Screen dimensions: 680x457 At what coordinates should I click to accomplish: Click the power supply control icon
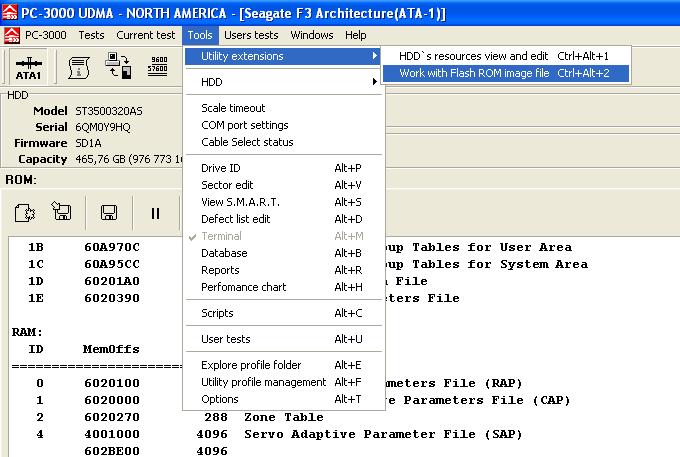click(118, 65)
